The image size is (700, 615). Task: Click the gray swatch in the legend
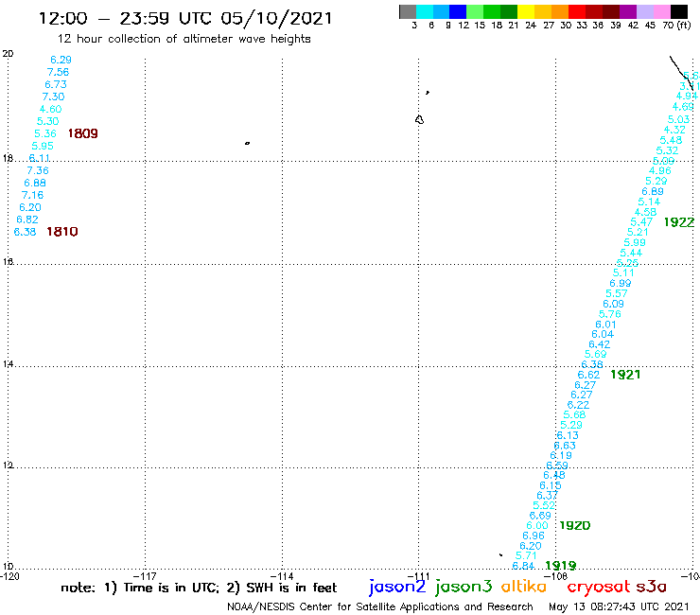pyautogui.click(x=408, y=11)
